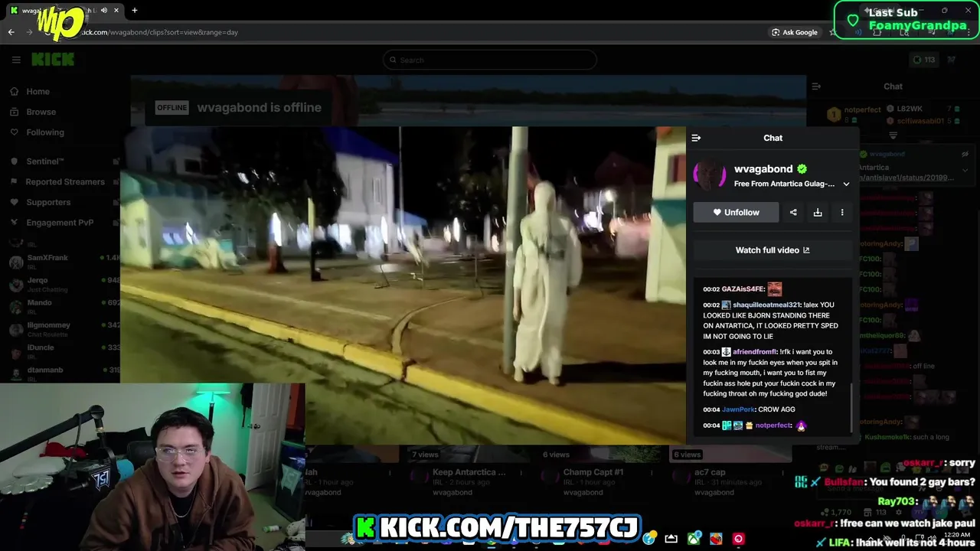
Task: Click the KICK logo
Action: (53, 60)
